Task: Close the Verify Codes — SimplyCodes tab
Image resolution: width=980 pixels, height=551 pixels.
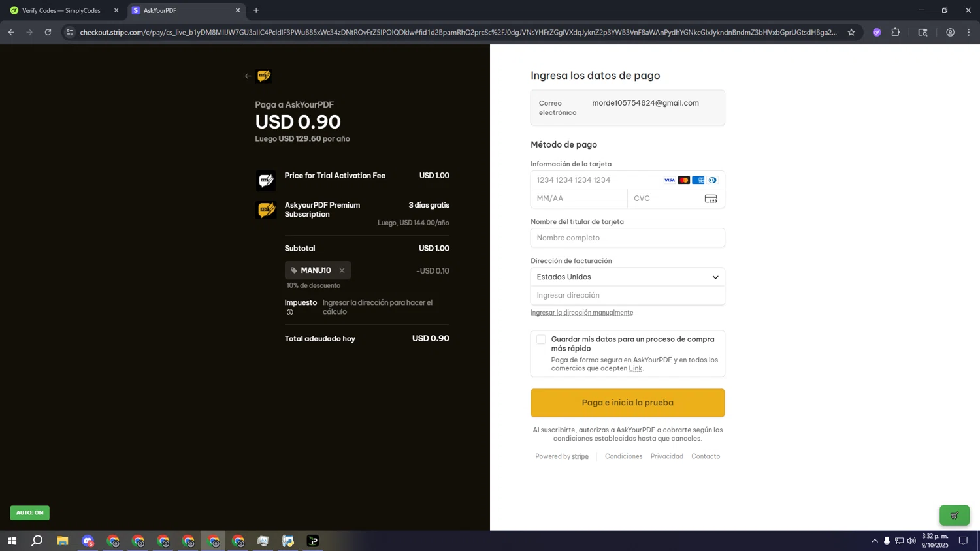Action: point(116,10)
